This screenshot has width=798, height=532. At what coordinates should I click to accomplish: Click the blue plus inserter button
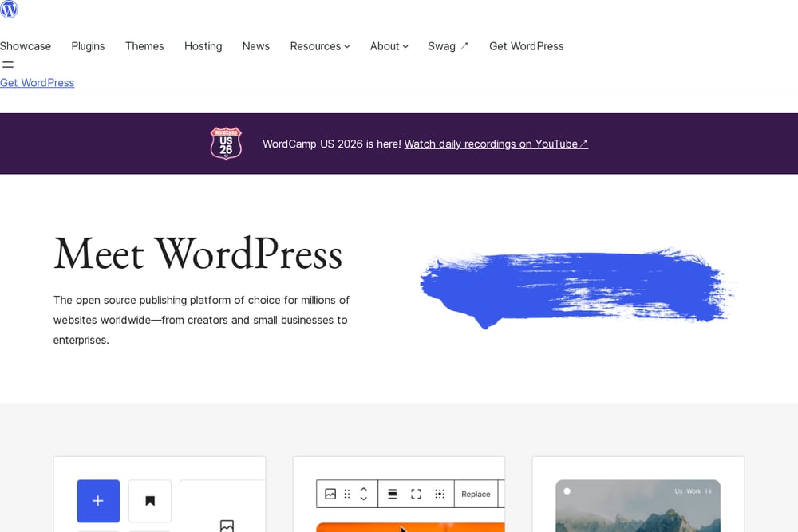(98, 501)
